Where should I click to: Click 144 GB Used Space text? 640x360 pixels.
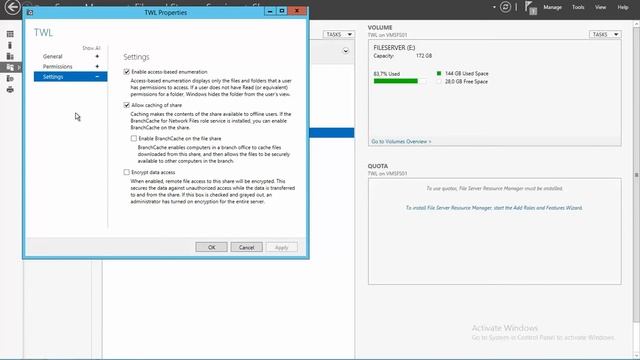pos(467,73)
